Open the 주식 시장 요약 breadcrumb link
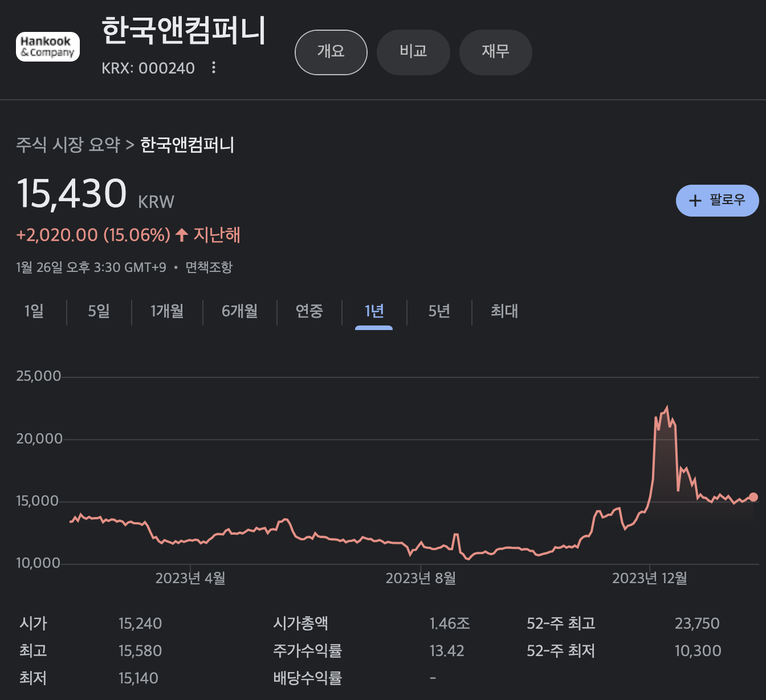Image resolution: width=766 pixels, height=700 pixels. [x=68, y=145]
